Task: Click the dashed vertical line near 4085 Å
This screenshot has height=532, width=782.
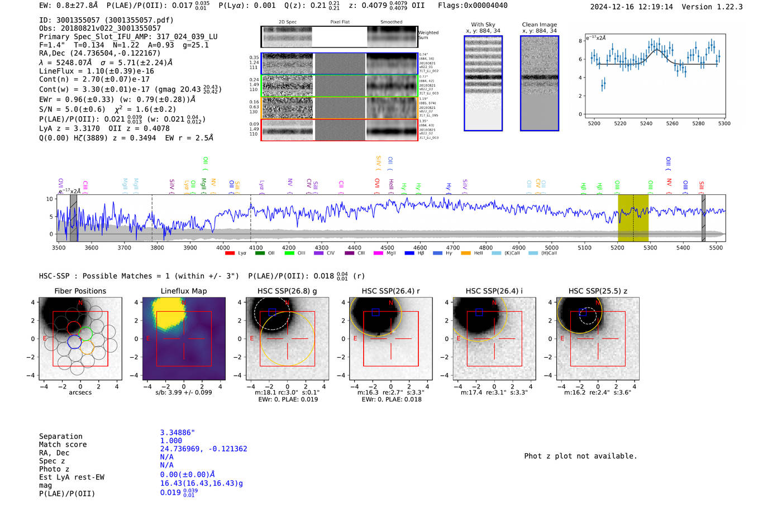Action: pyautogui.click(x=251, y=218)
